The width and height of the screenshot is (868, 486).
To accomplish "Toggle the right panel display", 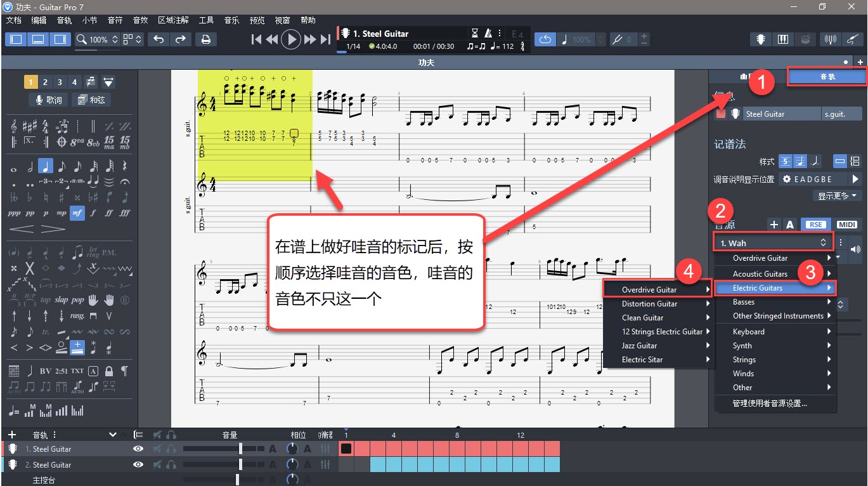I will pos(60,39).
